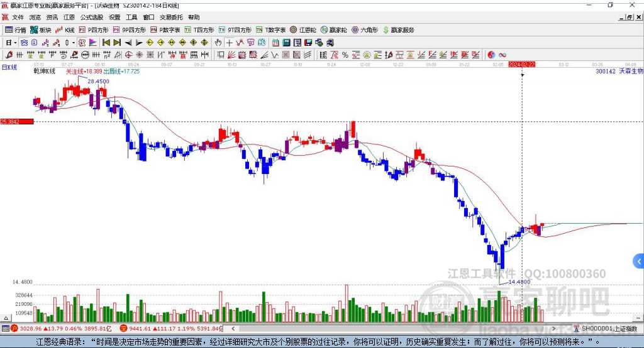Launch the 江恩轮 Gann wheel
The width and height of the screenshot is (644, 348).
303,30
